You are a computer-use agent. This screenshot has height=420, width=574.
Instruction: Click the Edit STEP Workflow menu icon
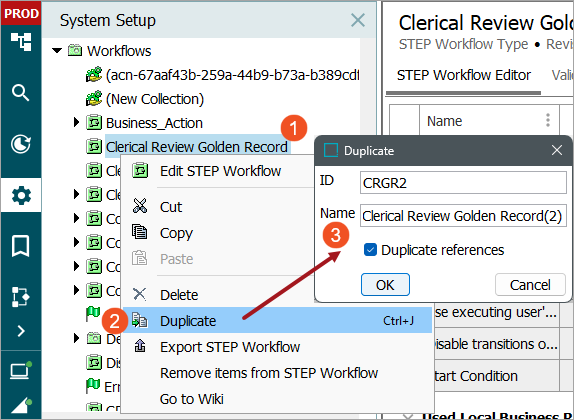tap(140, 171)
